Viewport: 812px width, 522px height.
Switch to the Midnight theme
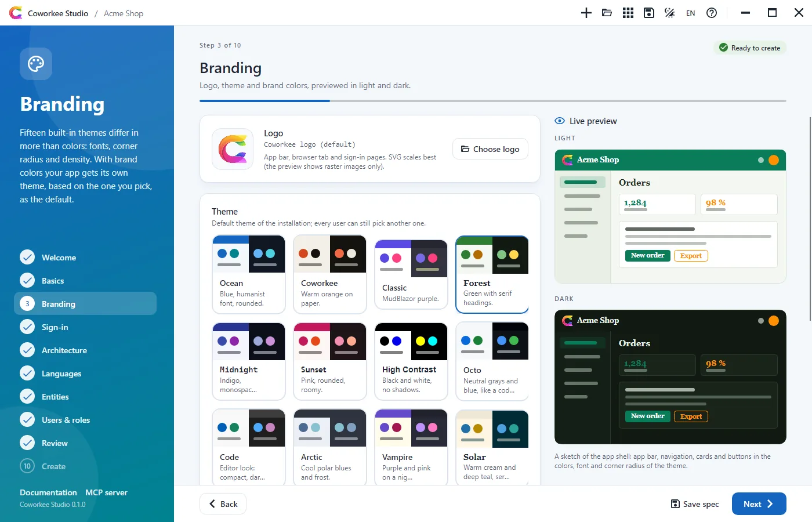pos(249,361)
